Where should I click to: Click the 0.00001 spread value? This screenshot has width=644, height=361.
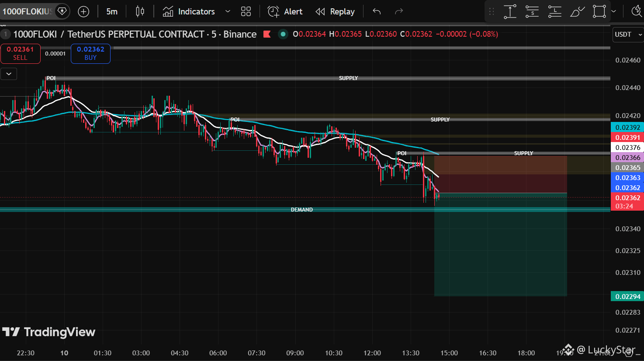[x=55, y=54]
